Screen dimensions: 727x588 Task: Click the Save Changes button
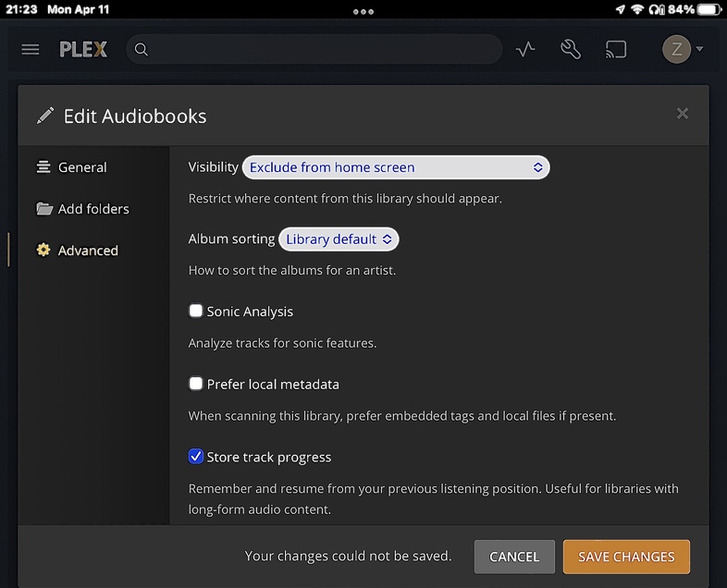pos(626,557)
